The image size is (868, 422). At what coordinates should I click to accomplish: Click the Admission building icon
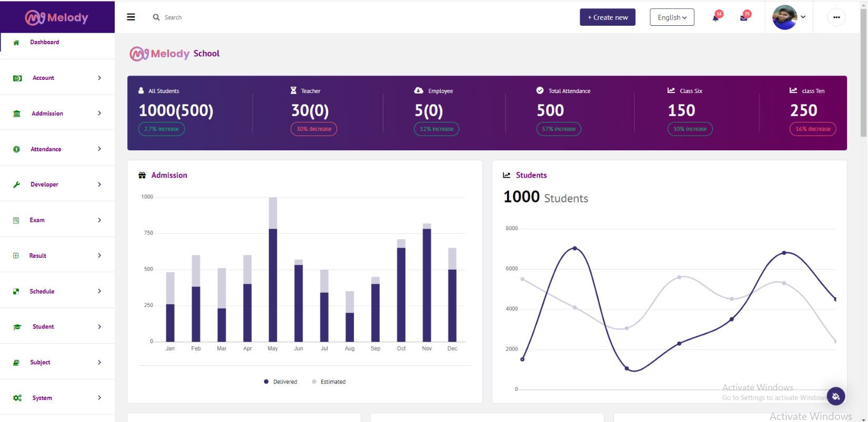click(x=17, y=114)
